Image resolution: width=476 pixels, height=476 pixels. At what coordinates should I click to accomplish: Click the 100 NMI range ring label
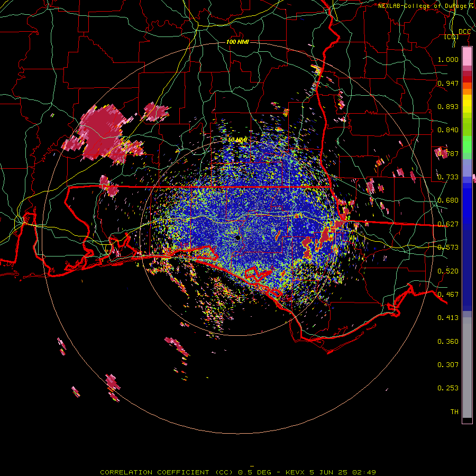pos(237,42)
